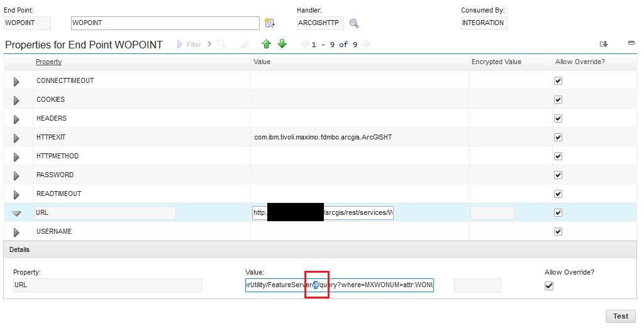644x328 pixels.
Task: Click the Details Value URL field
Action: point(340,286)
